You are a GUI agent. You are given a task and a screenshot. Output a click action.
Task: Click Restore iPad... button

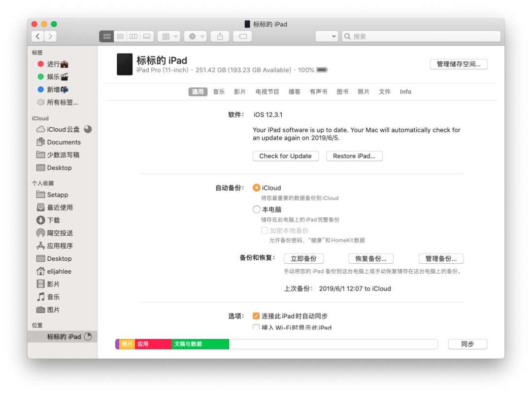pos(354,156)
